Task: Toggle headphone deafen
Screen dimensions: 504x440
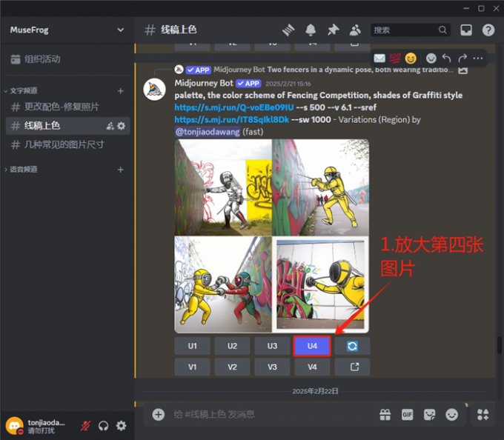Action: tap(103, 426)
